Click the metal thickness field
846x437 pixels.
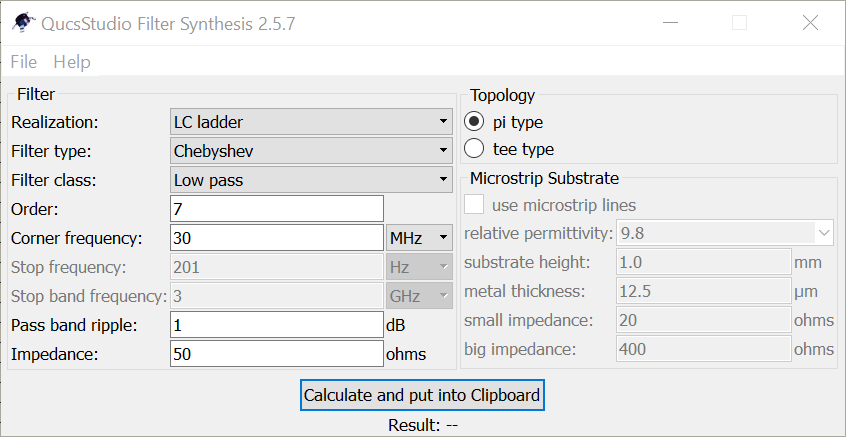coord(704,291)
